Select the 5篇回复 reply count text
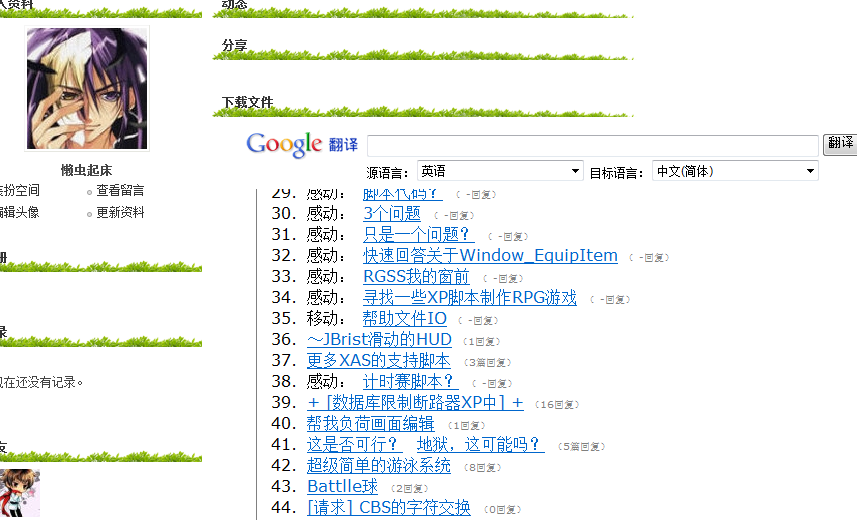 582,447
